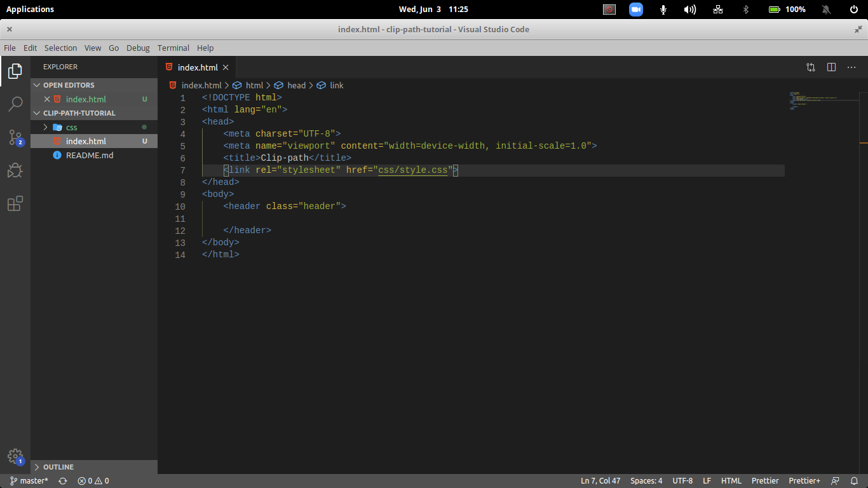Collapse the CLIP-PATH-TUTORIAL folder section
This screenshot has height=488, width=868.
(x=79, y=113)
